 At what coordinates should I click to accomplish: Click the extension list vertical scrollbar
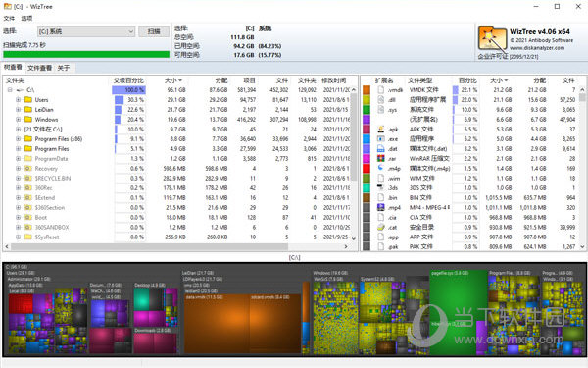tap(582, 97)
